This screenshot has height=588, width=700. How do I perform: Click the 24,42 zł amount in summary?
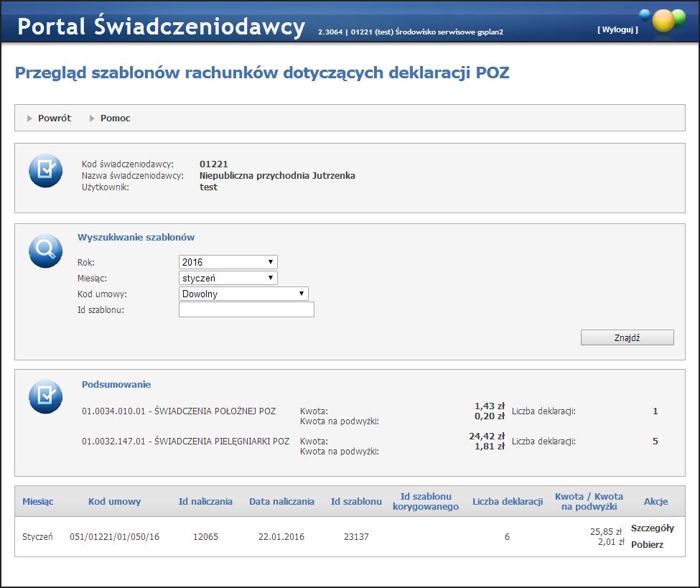click(x=487, y=437)
